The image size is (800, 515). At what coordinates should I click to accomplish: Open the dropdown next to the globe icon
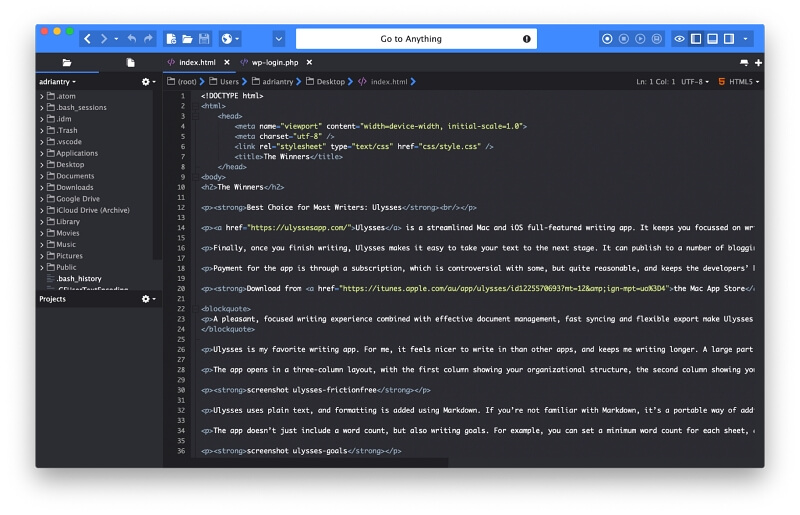click(x=237, y=39)
